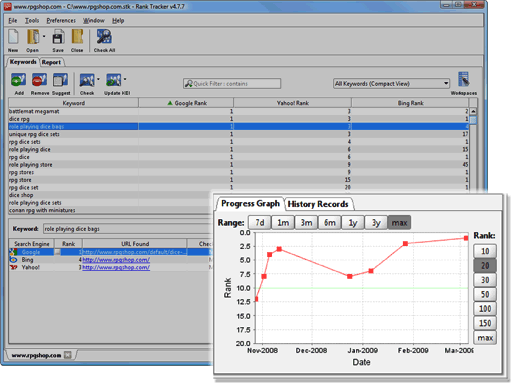Click the Check All icon

pos(104,37)
